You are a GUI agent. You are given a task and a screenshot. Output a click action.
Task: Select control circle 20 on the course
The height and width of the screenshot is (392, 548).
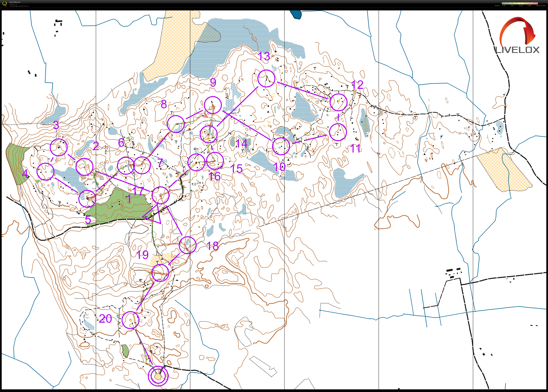click(131, 320)
